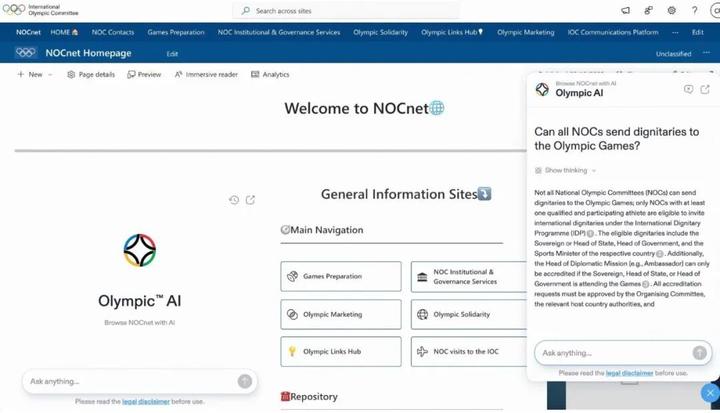Click the Olympic Solidarity tile
This screenshot has width=720, height=413.
point(462,314)
